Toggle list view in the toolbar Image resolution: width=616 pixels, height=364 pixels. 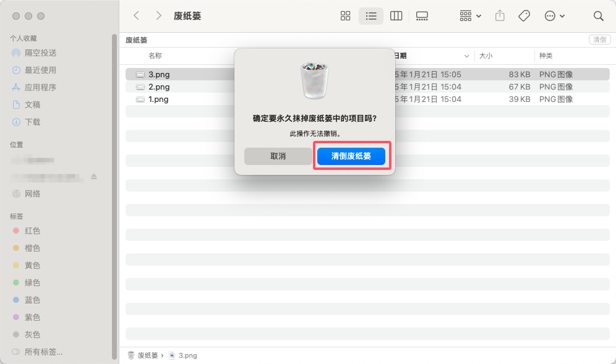tap(371, 15)
